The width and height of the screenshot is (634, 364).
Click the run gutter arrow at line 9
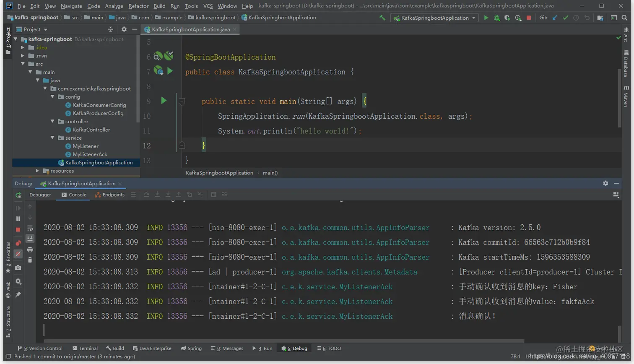click(x=164, y=101)
